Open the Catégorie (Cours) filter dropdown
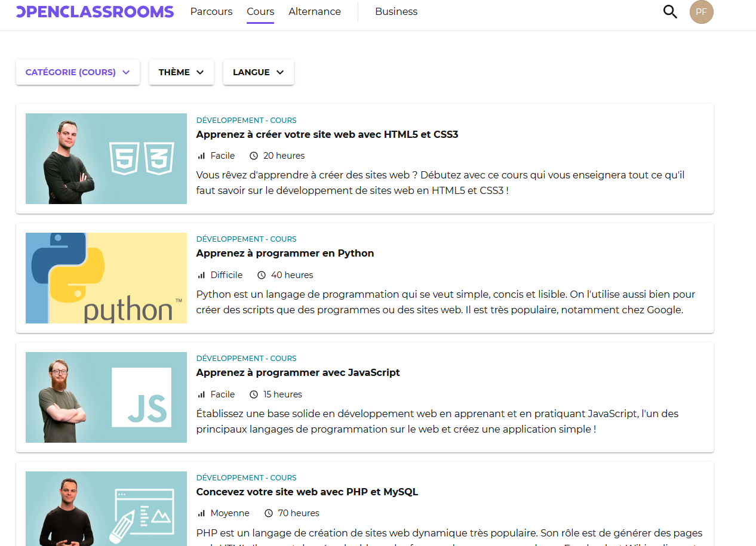The width and height of the screenshot is (756, 546). coord(77,72)
